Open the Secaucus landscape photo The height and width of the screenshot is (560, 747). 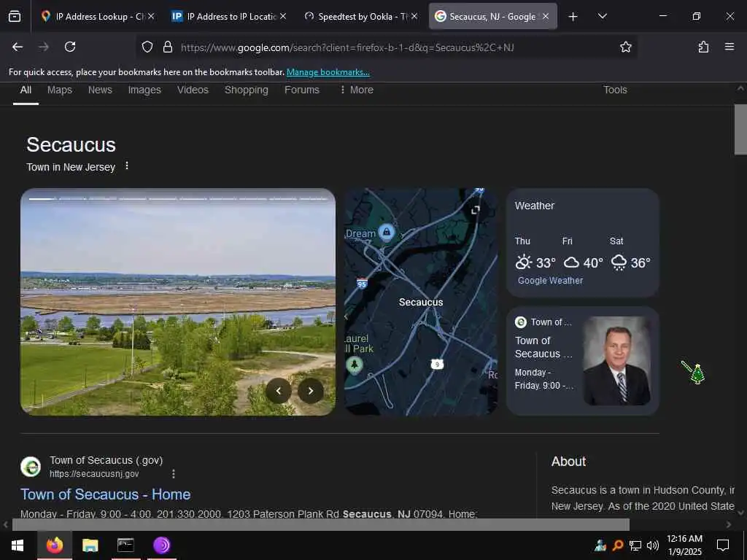(x=178, y=302)
